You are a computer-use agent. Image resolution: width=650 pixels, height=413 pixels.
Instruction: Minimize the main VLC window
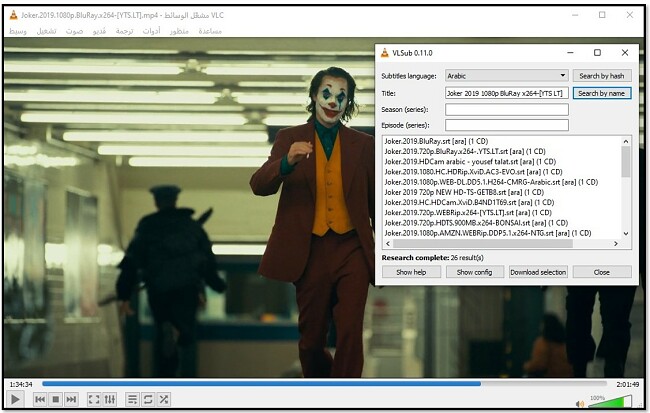575,15
